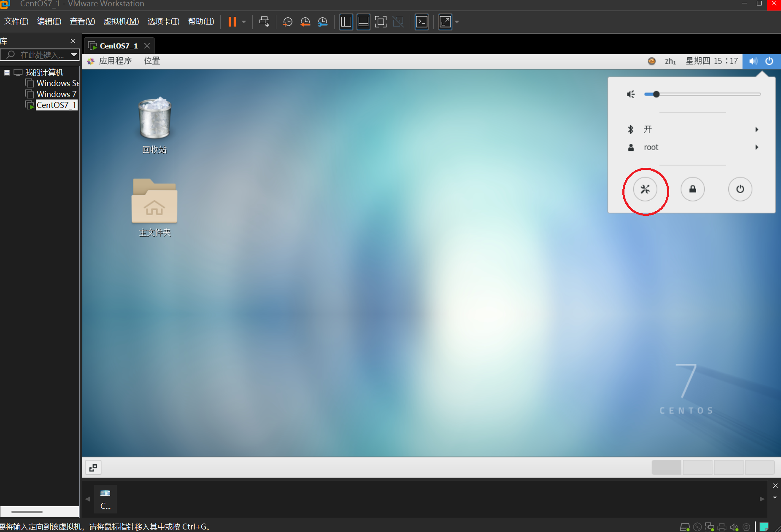Revert VM to previous snapshot
Image resolution: width=781 pixels, height=532 pixels.
tap(305, 22)
